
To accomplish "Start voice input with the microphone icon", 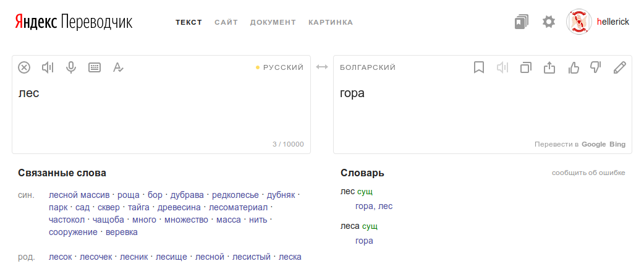I will point(71,67).
